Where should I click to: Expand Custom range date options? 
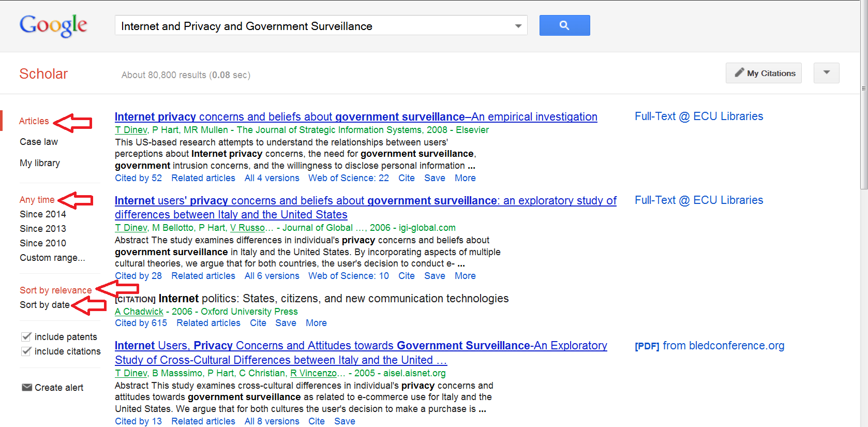click(52, 257)
